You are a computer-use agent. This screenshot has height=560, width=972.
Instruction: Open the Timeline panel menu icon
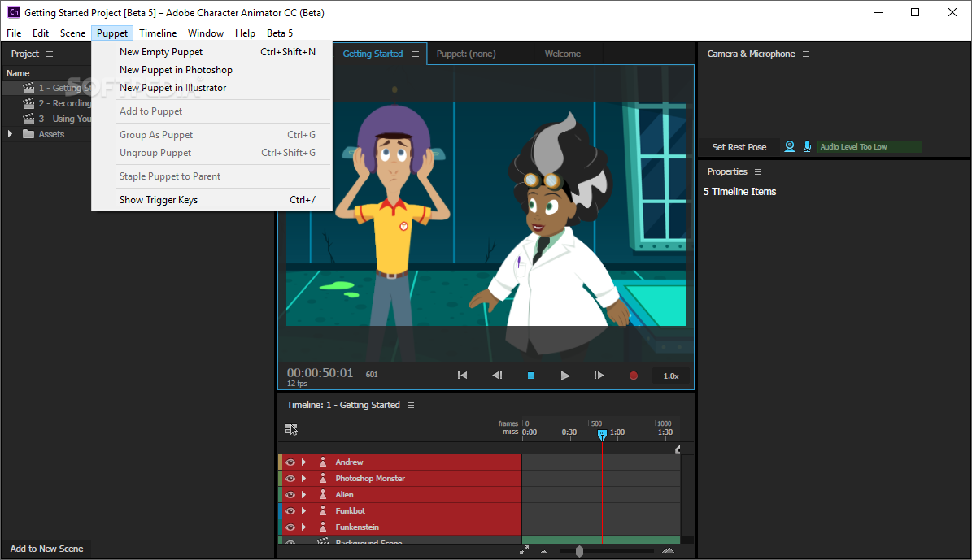411,405
